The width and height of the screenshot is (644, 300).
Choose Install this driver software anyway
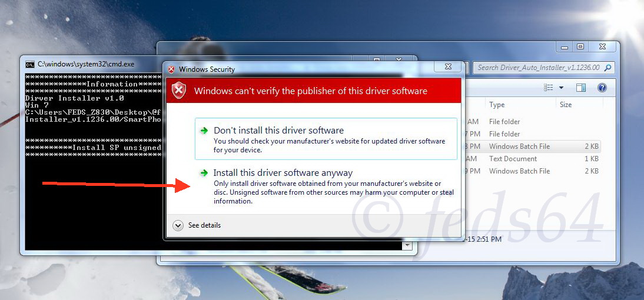click(x=326, y=187)
